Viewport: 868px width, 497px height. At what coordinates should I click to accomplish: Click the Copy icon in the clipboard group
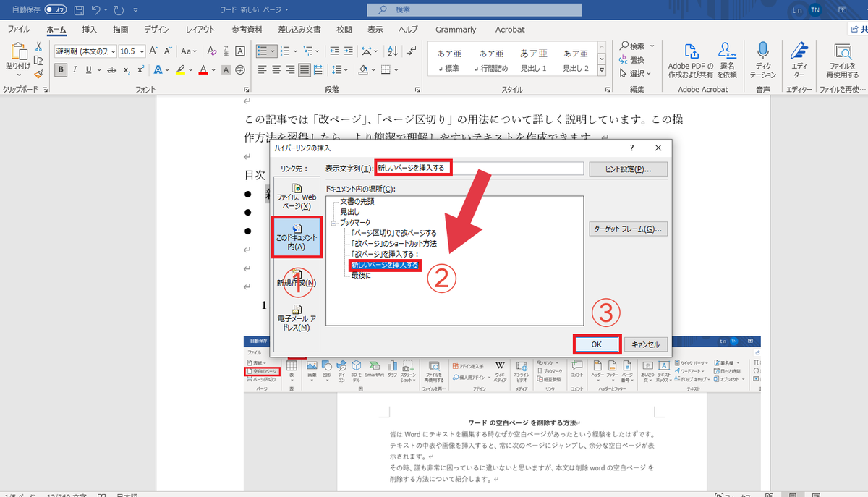39,59
